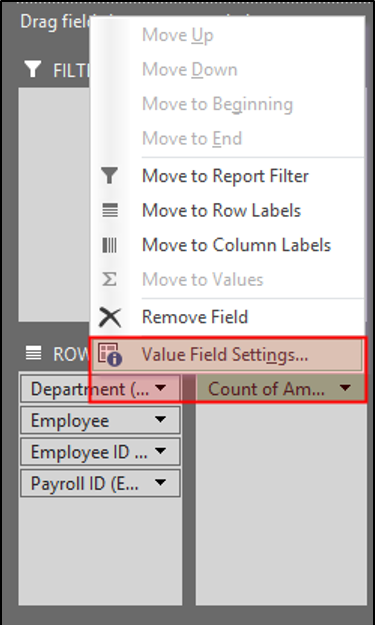Open the Count of Am... field dropdown

345,388
